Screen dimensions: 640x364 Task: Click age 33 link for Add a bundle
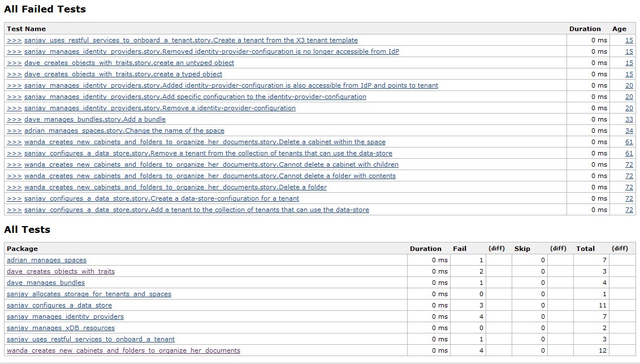point(629,119)
